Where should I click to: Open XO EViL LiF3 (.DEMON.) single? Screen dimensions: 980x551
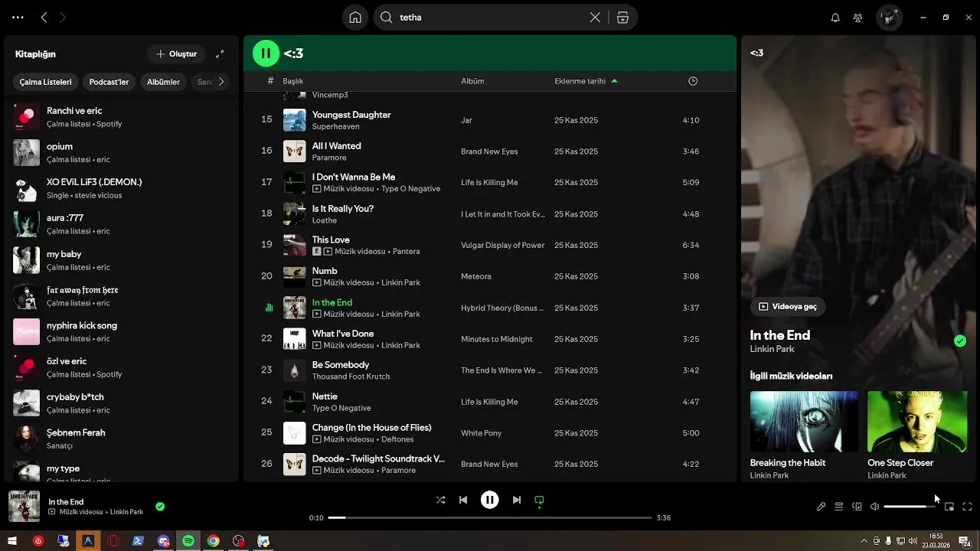(x=122, y=188)
